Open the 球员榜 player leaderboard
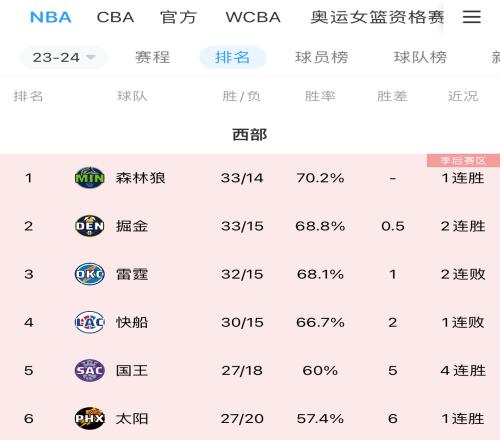 coord(322,57)
